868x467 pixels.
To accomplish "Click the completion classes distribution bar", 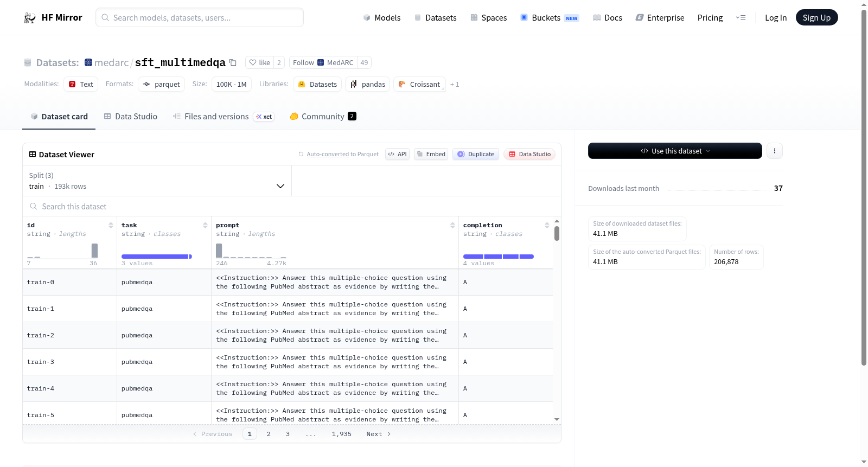I will (x=499, y=257).
